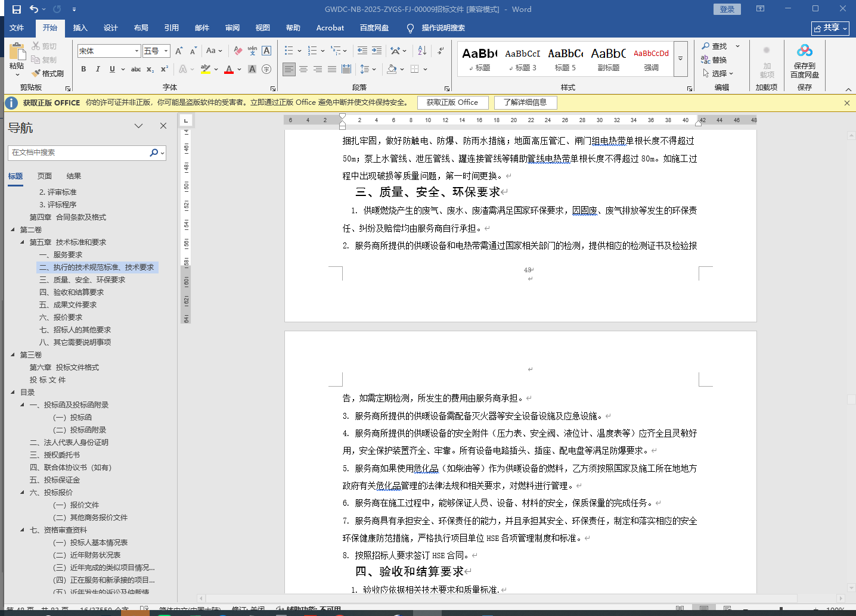Open the font size dropdown (五号)
Viewport: 856px width, 616px height.
166,51
